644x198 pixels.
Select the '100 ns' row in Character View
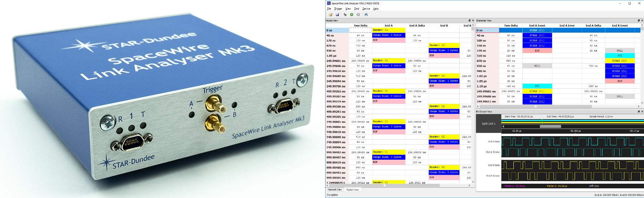point(558,40)
